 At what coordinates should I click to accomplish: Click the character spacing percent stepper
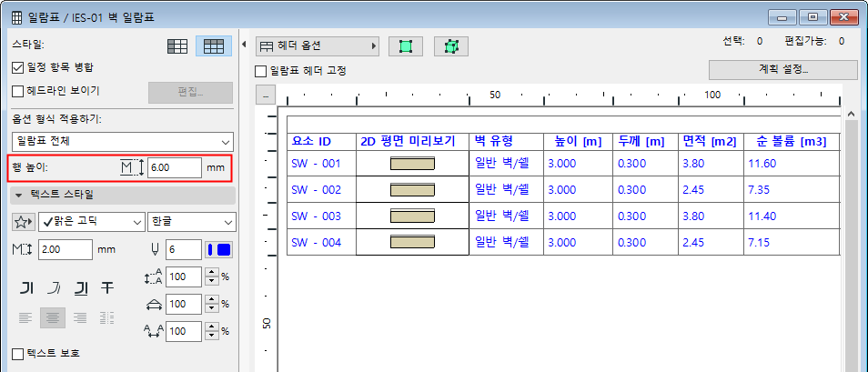[211, 331]
